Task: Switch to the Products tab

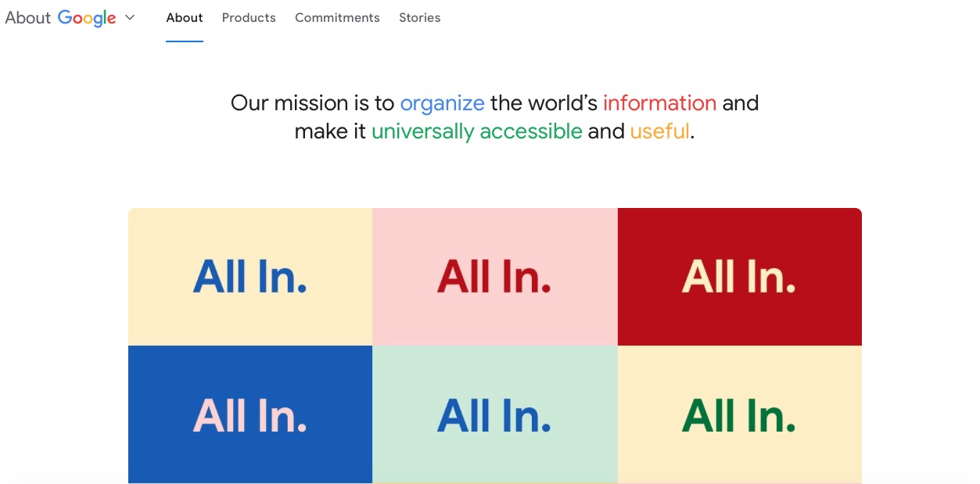Action: point(249,17)
